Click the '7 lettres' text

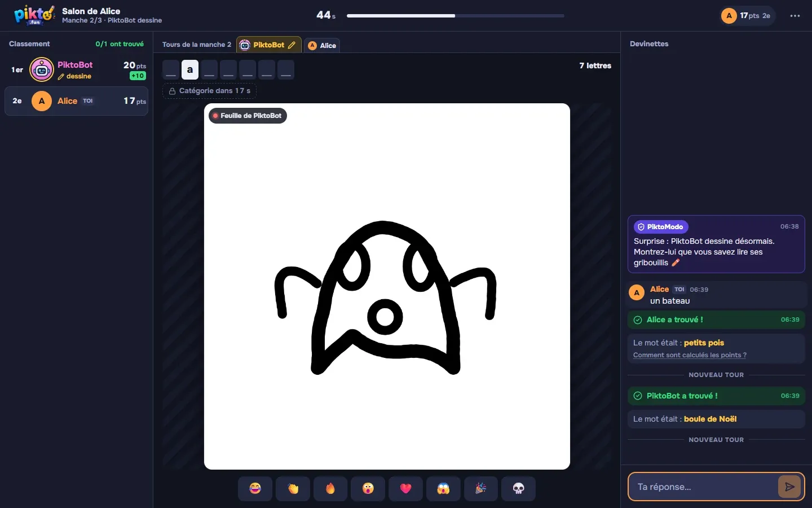tap(595, 65)
